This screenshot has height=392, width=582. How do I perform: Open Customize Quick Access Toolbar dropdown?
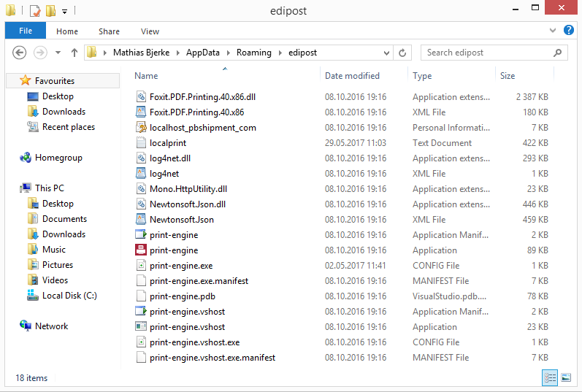pyautogui.click(x=64, y=12)
